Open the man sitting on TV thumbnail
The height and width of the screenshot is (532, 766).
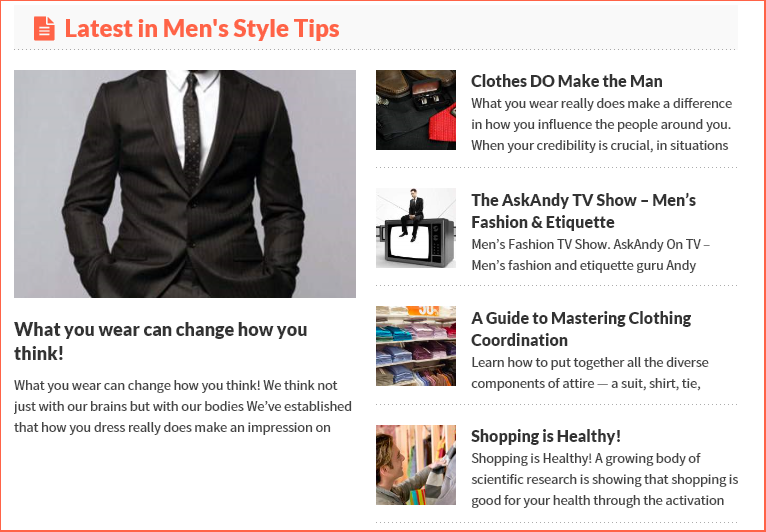click(x=416, y=228)
